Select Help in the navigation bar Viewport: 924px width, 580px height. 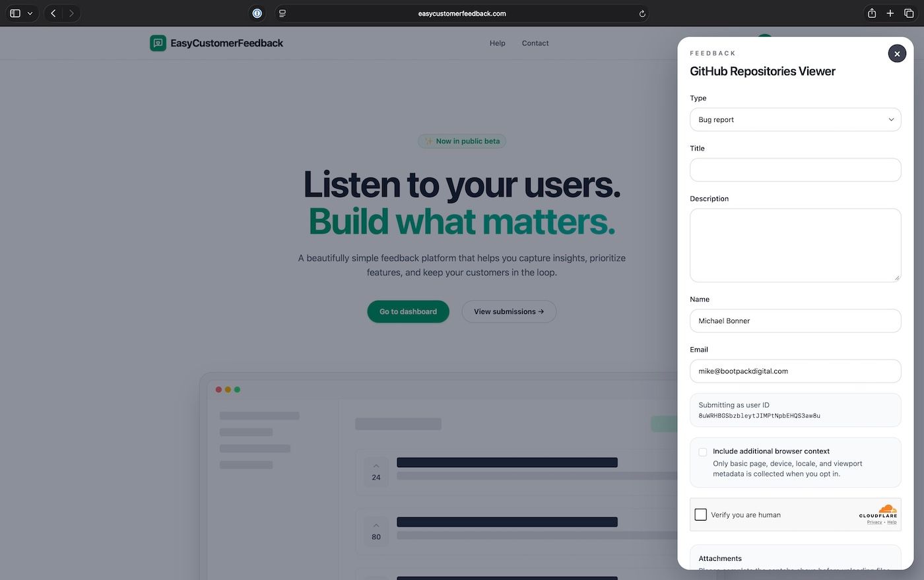(x=497, y=43)
